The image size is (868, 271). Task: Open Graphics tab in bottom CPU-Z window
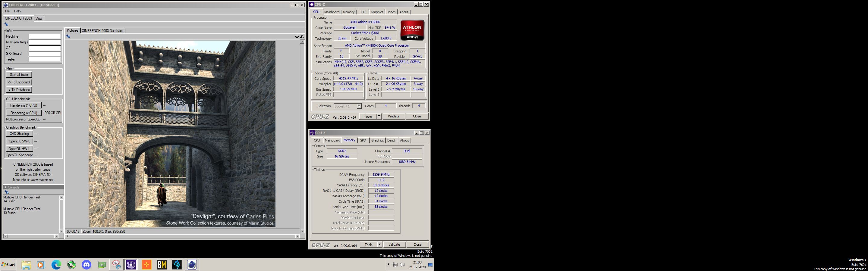coord(377,140)
